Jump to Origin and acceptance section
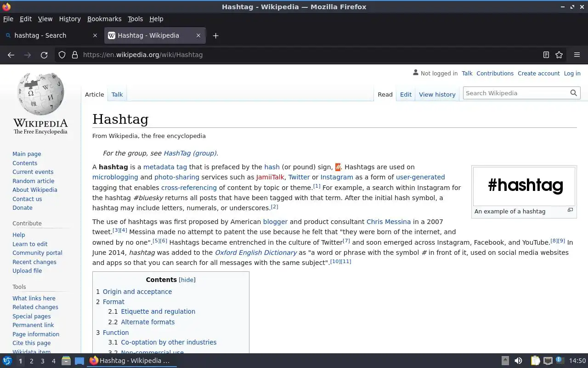The image size is (588, 368). 137,292
